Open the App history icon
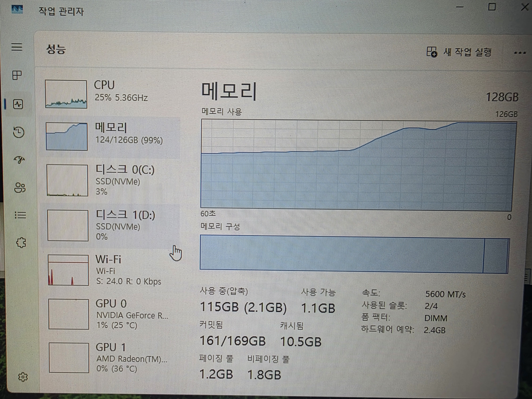The height and width of the screenshot is (399, 532). 18,132
